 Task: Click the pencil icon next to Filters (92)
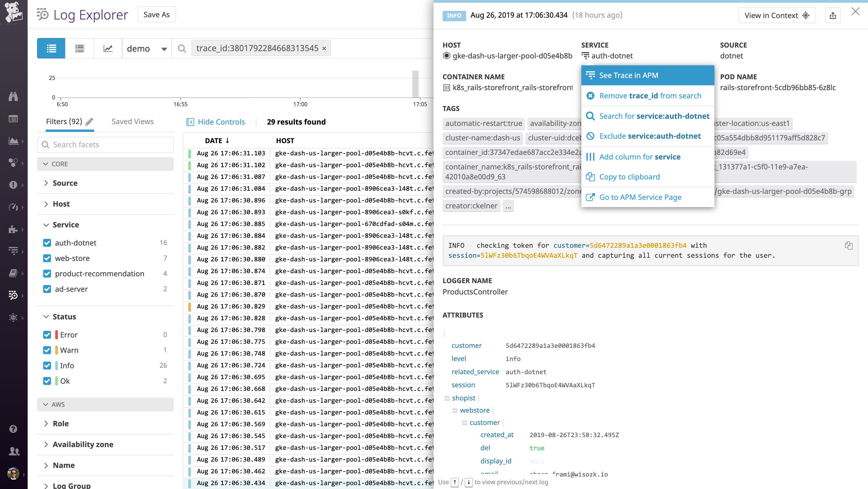tap(89, 121)
